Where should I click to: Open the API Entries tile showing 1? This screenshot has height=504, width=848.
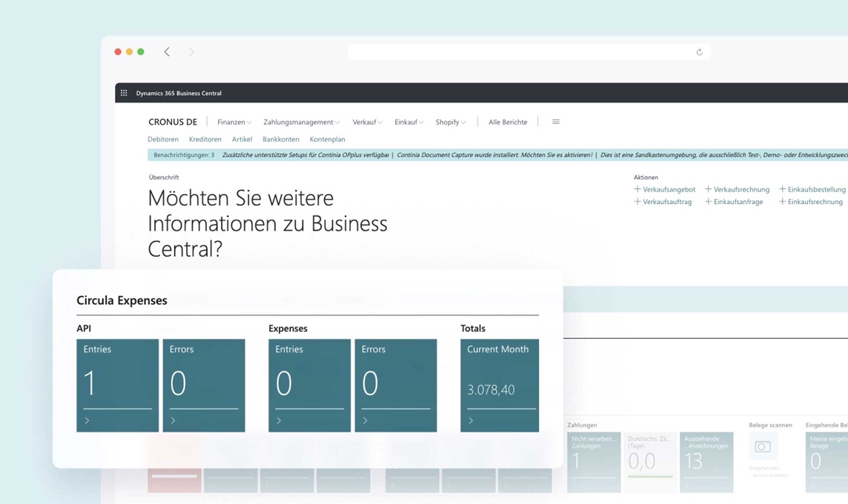[117, 385]
